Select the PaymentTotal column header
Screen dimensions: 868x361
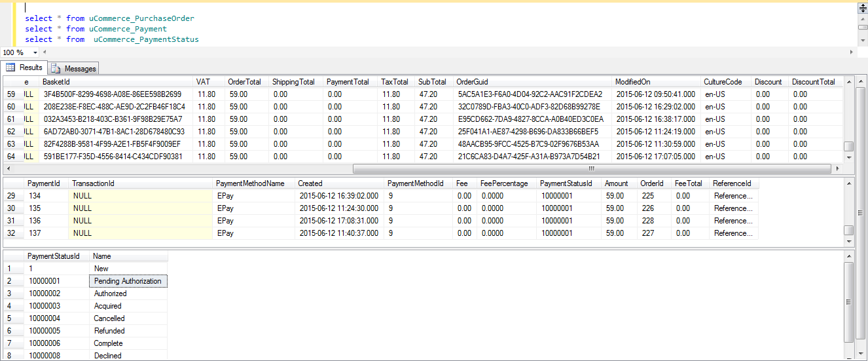pos(351,82)
